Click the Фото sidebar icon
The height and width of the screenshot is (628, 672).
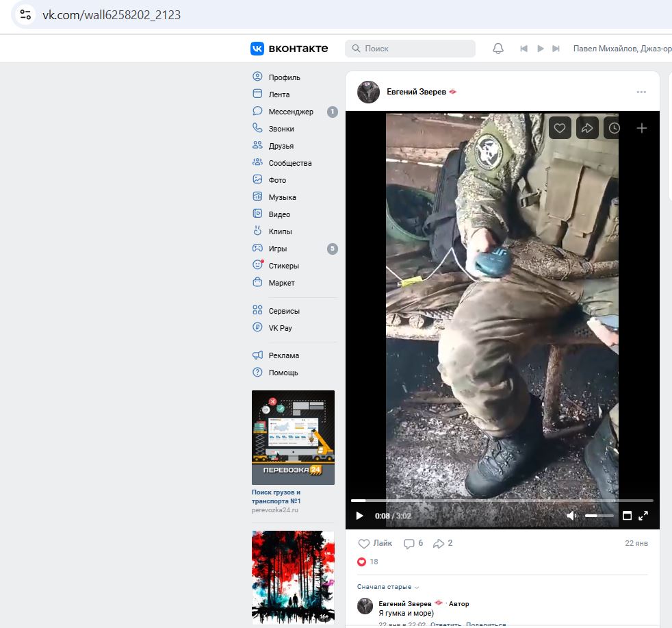coord(257,179)
